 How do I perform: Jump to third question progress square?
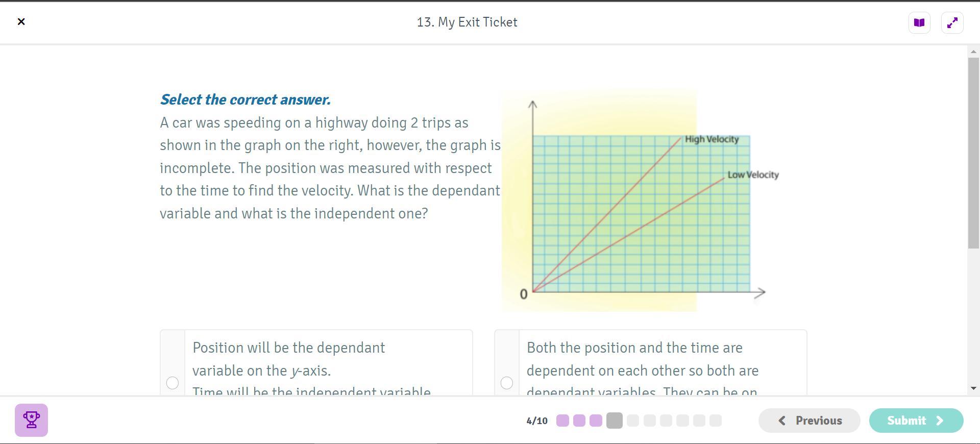pos(596,421)
